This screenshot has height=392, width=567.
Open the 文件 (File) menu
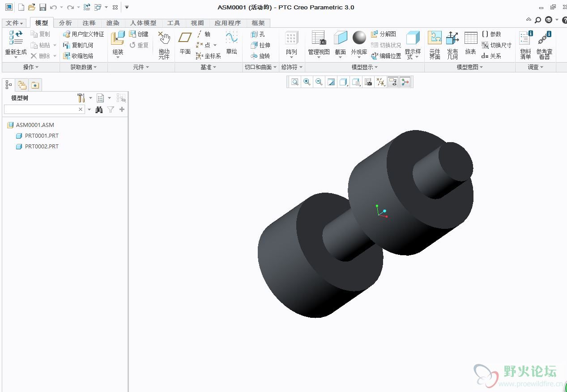[x=15, y=23]
